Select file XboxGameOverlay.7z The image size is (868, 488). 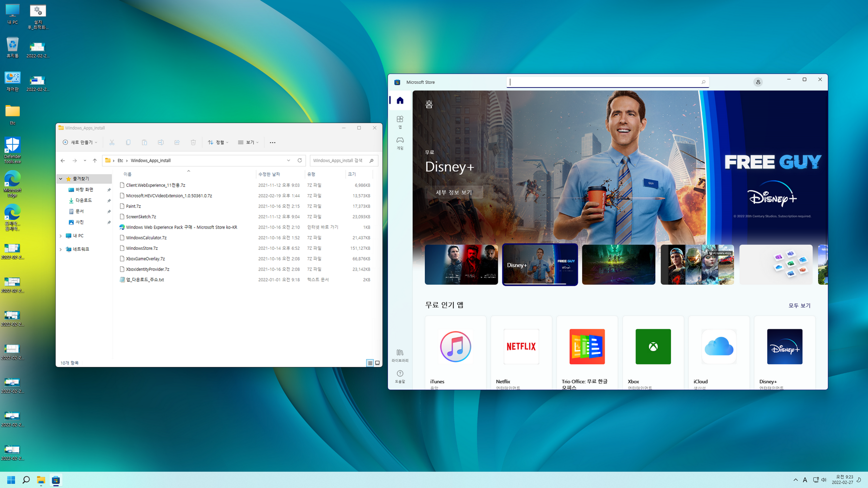click(145, 259)
